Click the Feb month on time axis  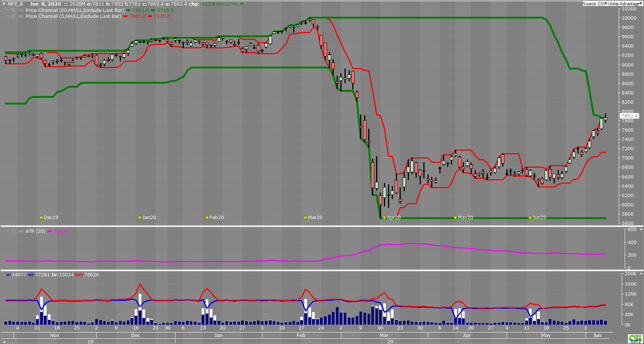pos(301,335)
